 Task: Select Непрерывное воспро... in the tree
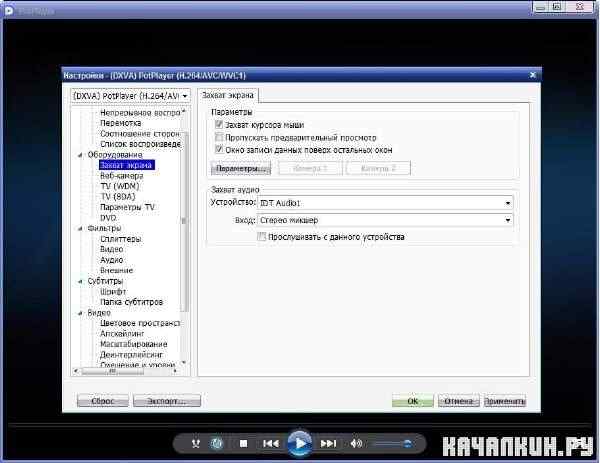point(140,112)
